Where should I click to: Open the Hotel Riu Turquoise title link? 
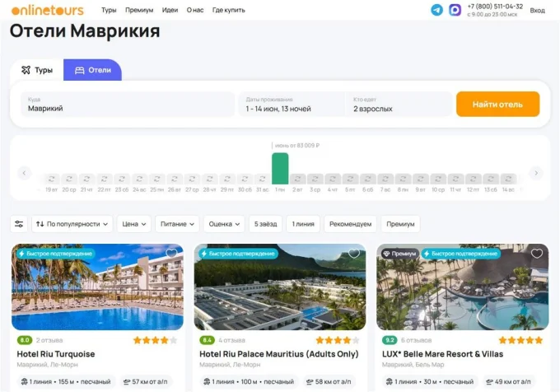(56, 354)
